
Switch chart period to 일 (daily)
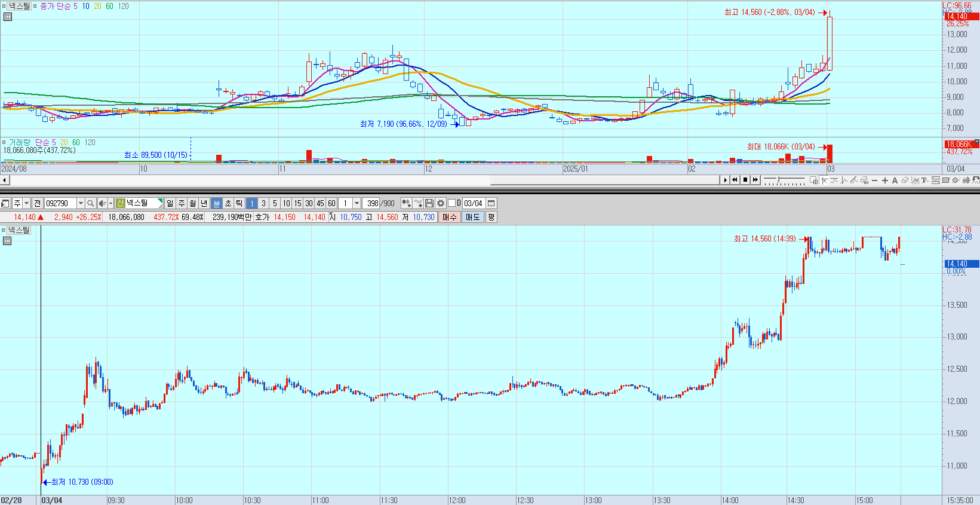[x=170, y=203]
